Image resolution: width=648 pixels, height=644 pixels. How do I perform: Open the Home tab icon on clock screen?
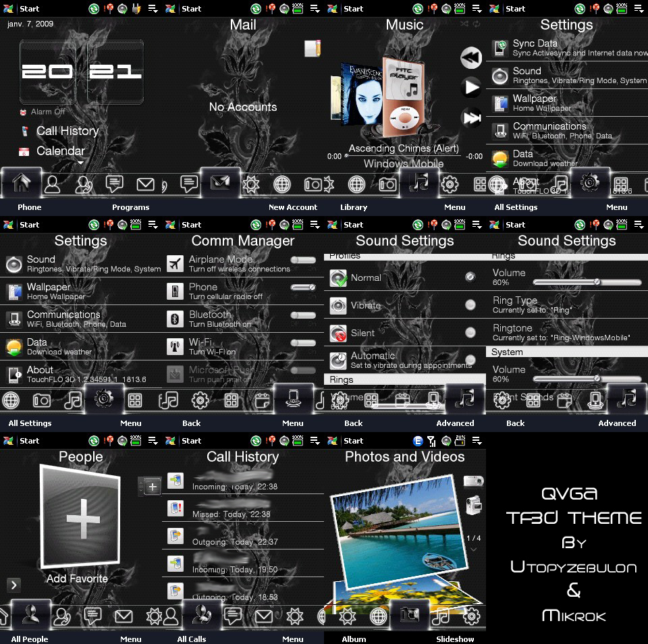click(21, 183)
